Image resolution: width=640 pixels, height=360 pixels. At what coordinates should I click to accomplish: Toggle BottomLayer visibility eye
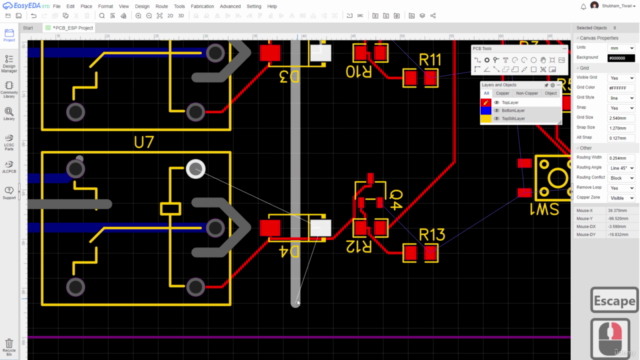pos(497,111)
